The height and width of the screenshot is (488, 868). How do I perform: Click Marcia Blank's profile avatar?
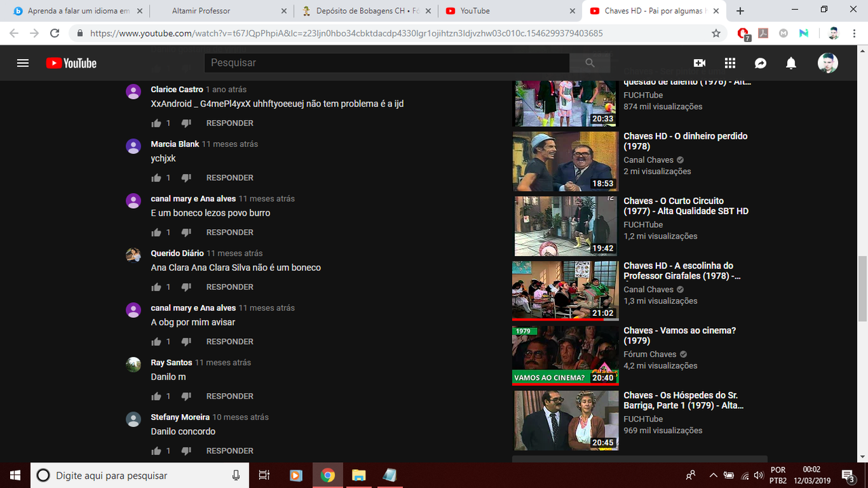click(x=134, y=146)
